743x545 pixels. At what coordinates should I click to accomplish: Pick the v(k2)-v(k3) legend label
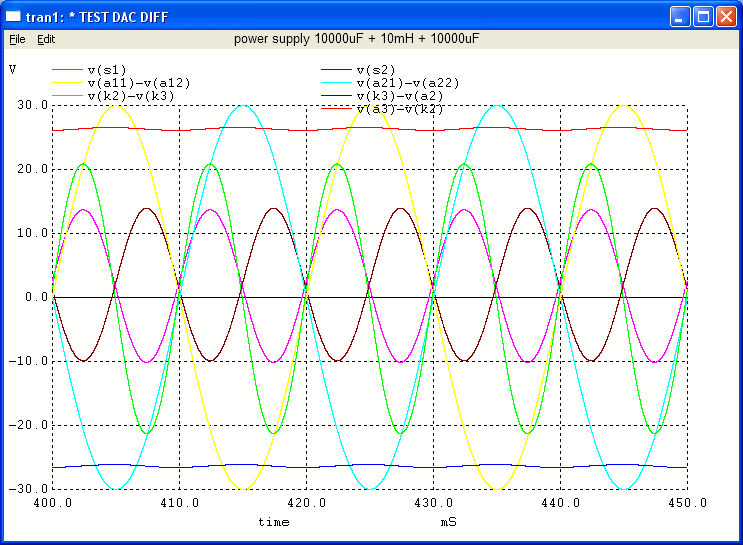pyautogui.click(x=133, y=95)
